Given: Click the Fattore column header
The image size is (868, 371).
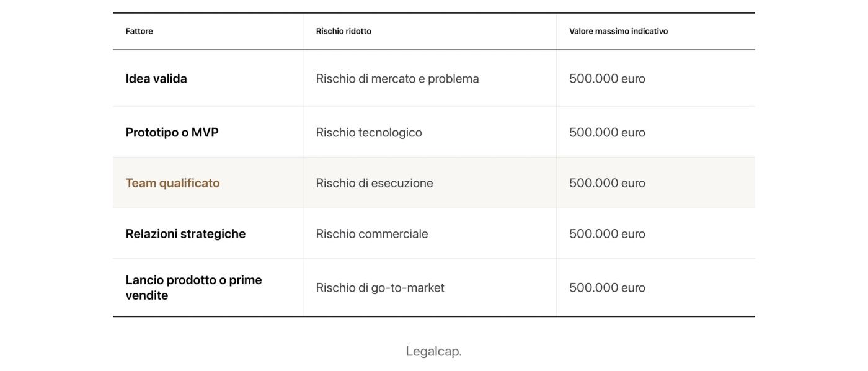Looking at the screenshot, I should [139, 31].
